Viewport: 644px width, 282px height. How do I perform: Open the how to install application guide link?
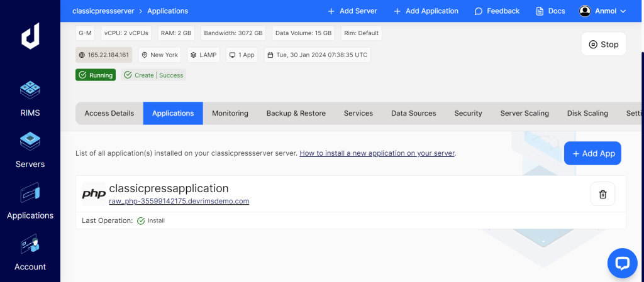[377, 153]
